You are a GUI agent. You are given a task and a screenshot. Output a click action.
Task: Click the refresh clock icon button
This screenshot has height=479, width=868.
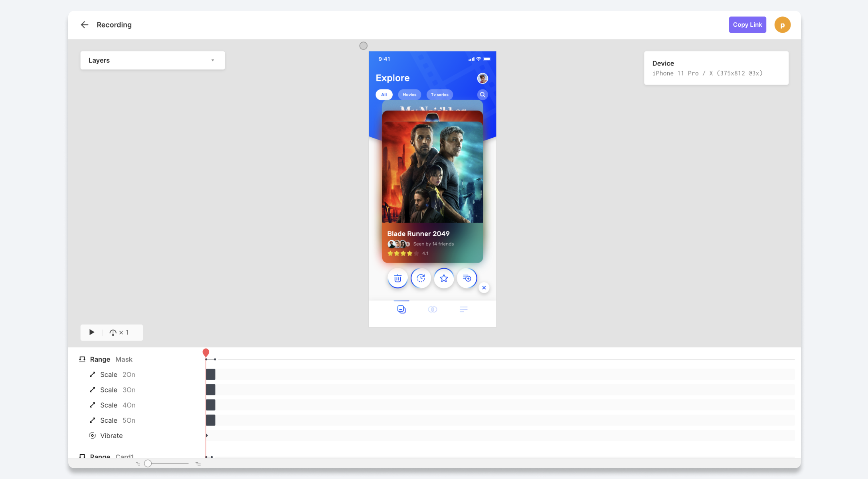(421, 278)
